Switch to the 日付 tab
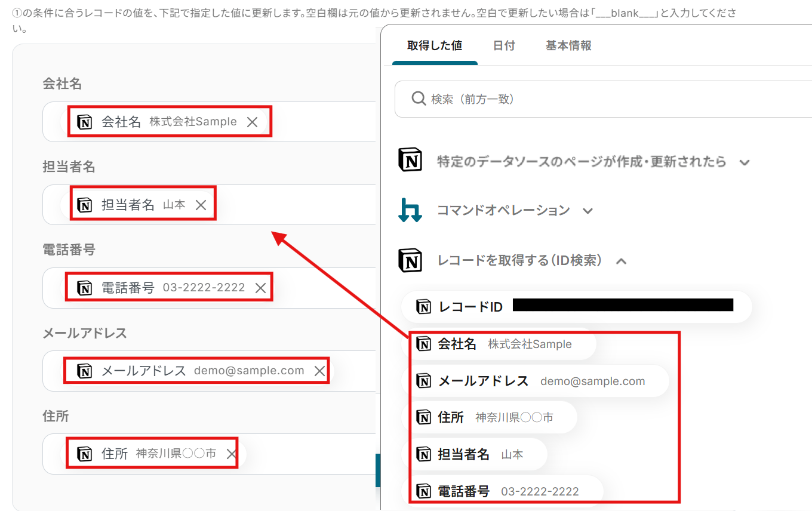This screenshot has height=511, width=812. tap(504, 45)
